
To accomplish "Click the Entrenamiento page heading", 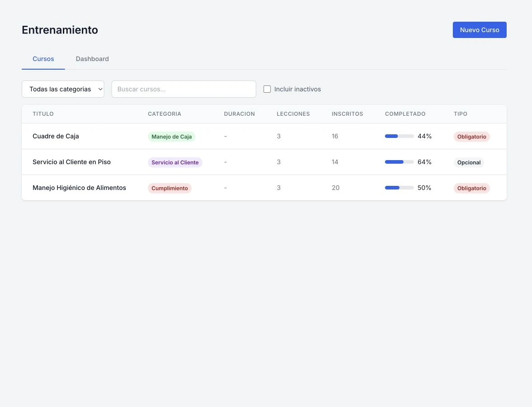I will (x=60, y=30).
